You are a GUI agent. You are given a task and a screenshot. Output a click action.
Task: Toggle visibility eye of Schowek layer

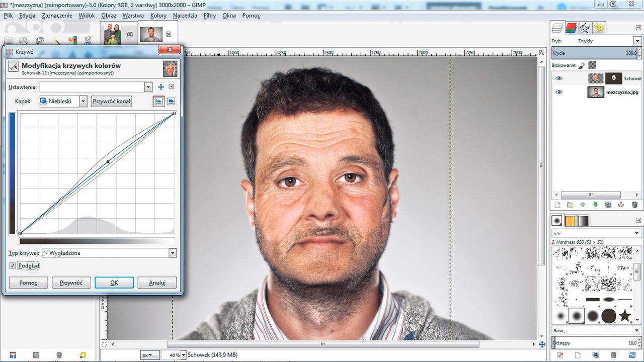point(558,78)
